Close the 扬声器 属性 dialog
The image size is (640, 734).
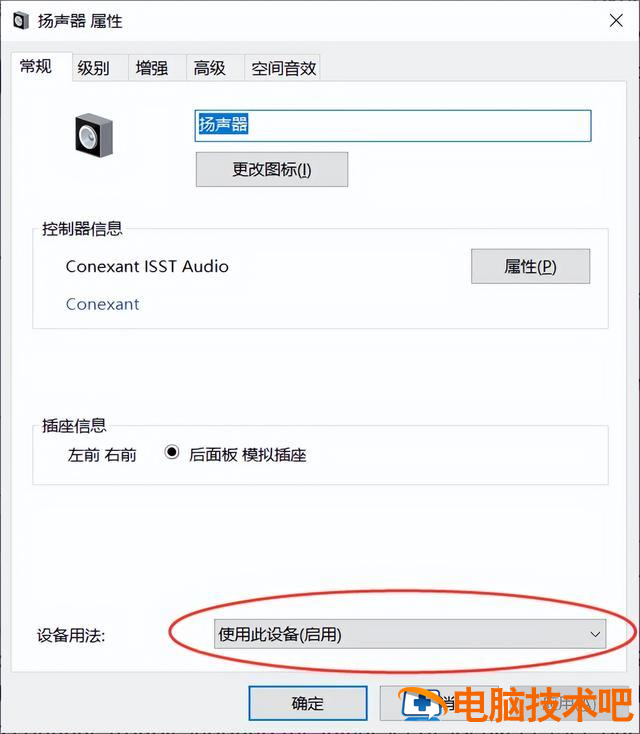pyautogui.click(x=616, y=21)
